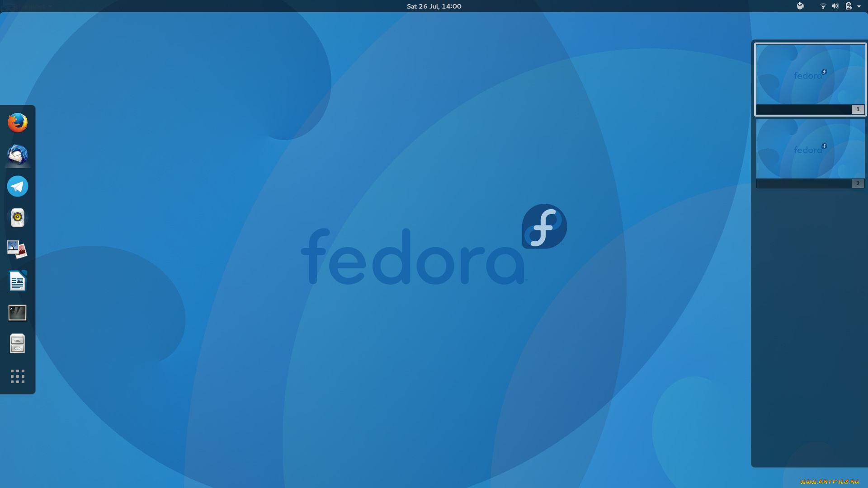
Task: Launch Firefox from the dock
Action: [17, 122]
